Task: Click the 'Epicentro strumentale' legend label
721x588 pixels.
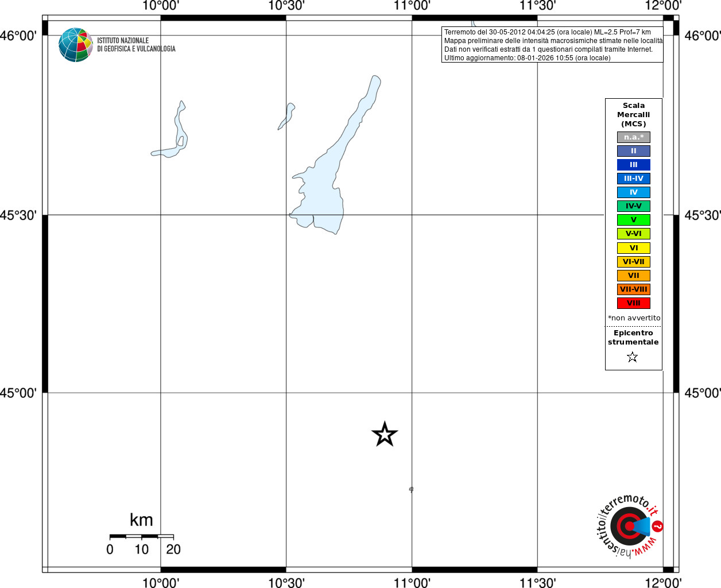Action: pos(633,338)
